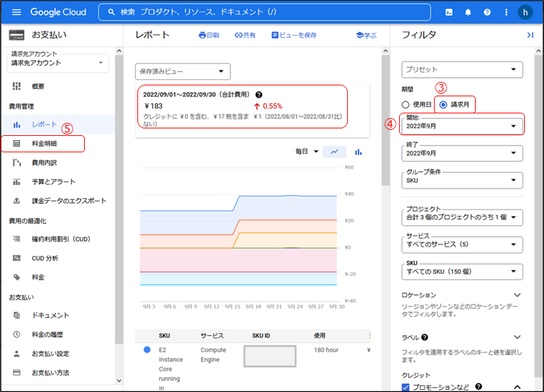Expand the ロケーション filter section

pyautogui.click(x=517, y=295)
